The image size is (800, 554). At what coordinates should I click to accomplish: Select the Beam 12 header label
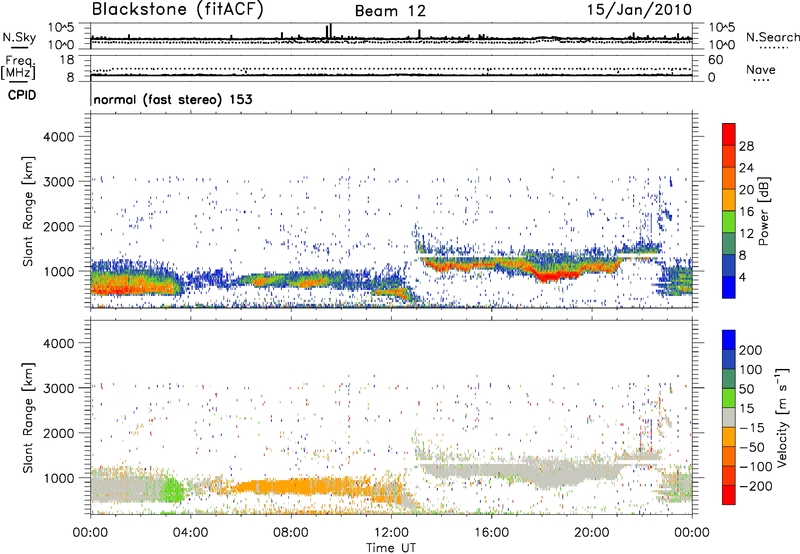click(390, 11)
